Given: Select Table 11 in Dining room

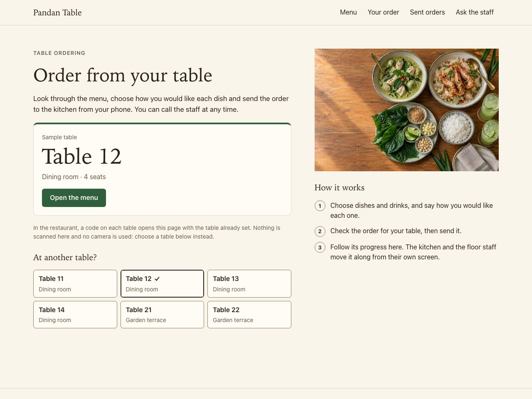Looking at the screenshot, I should pos(75,284).
